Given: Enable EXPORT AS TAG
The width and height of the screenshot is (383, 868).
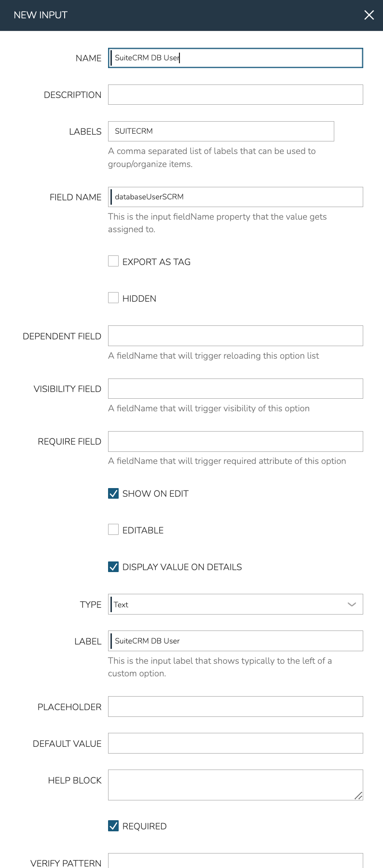Looking at the screenshot, I should coord(113,261).
